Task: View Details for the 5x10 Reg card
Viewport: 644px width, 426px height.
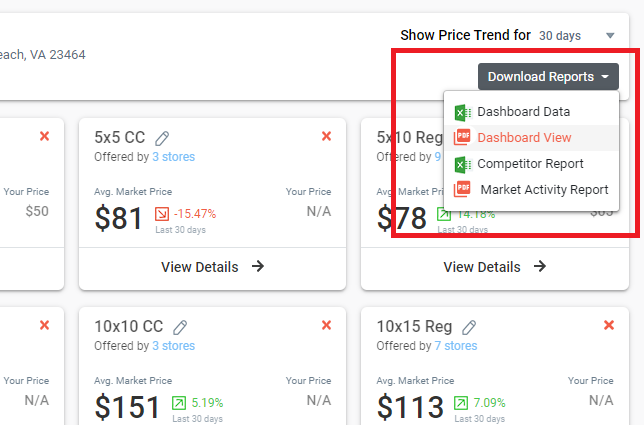Action: tap(494, 267)
